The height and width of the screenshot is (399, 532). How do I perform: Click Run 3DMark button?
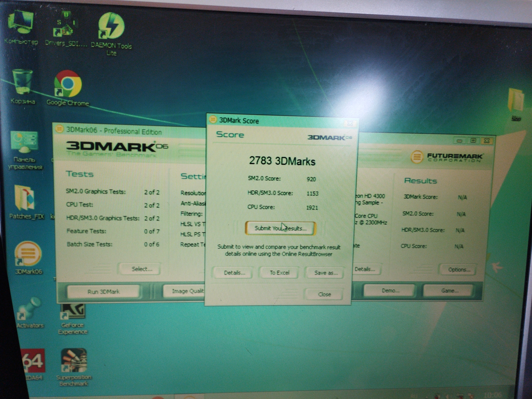pyautogui.click(x=103, y=291)
